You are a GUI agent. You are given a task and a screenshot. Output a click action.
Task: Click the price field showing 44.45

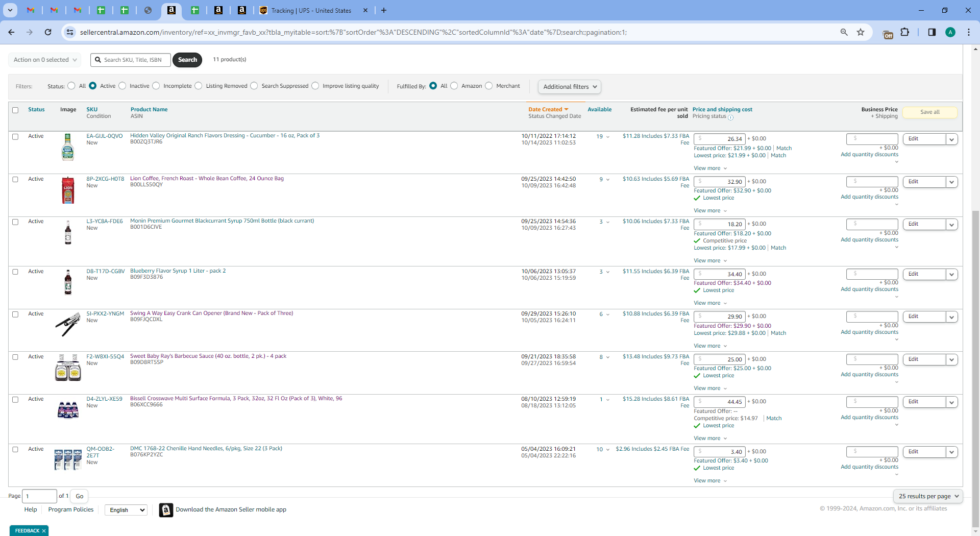coord(720,402)
